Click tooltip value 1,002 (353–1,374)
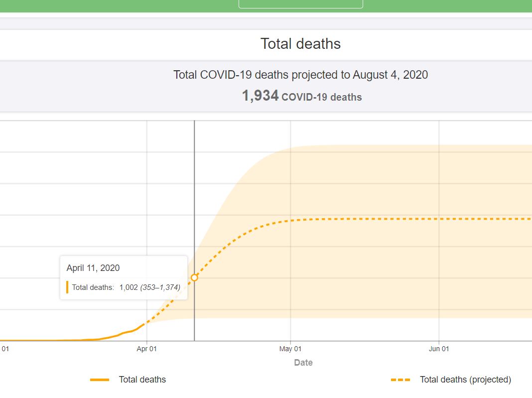This screenshot has height=398, width=532. [x=149, y=287]
